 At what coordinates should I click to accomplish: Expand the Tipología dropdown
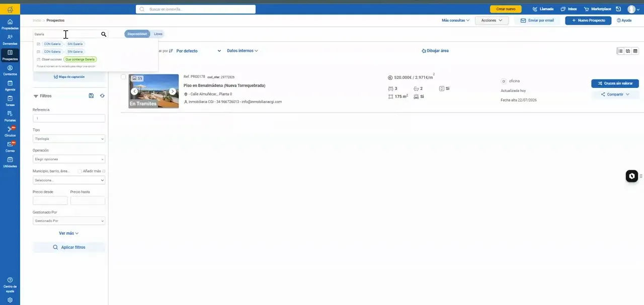(69, 139)
